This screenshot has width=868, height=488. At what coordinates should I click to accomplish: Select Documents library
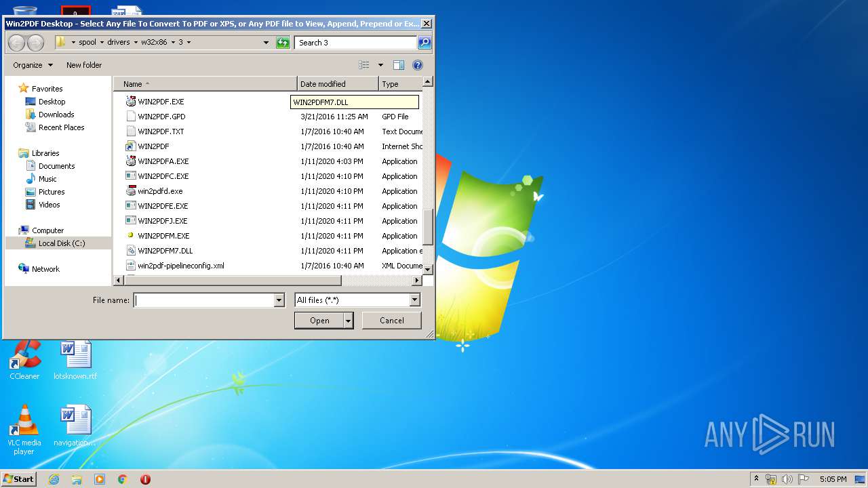(56, 166)
